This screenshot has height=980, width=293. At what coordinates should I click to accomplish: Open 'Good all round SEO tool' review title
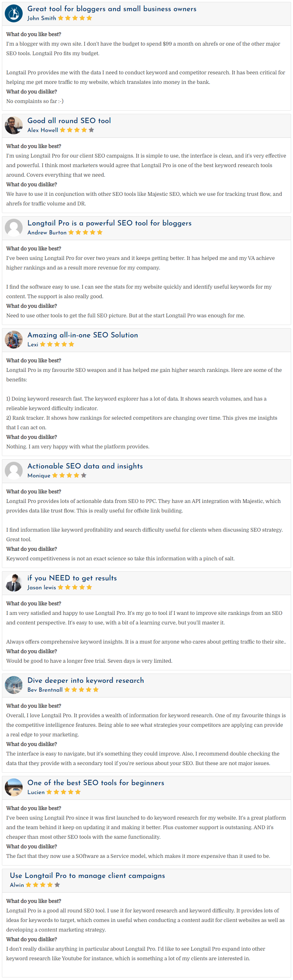[69, 121]
